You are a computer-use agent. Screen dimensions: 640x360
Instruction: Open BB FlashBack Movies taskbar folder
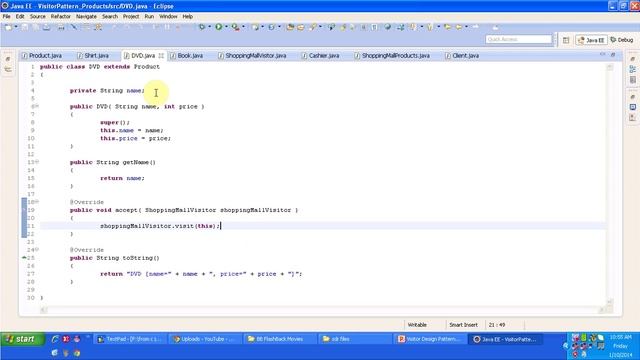(x=280, y=339)
